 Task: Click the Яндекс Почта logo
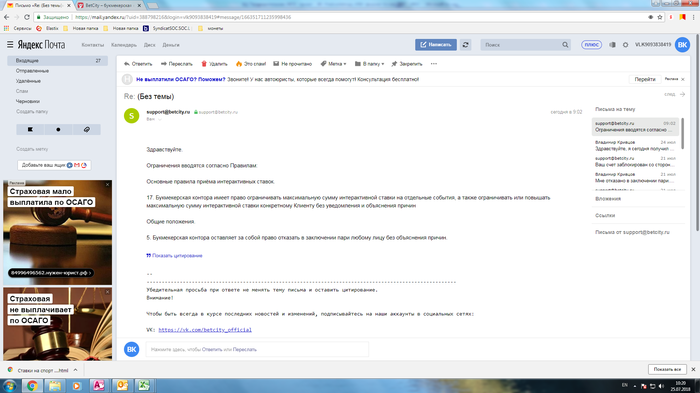pos(42,45)
